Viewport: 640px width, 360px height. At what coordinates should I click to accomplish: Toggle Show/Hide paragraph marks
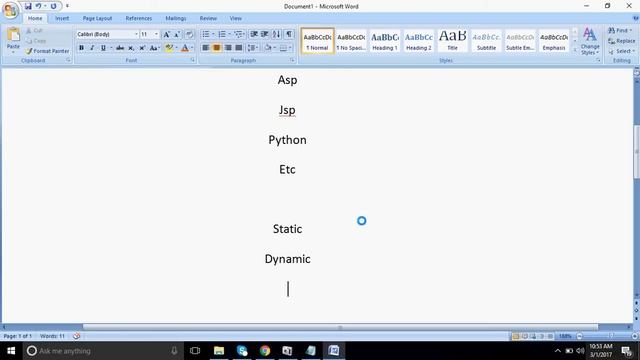[289, 34]
